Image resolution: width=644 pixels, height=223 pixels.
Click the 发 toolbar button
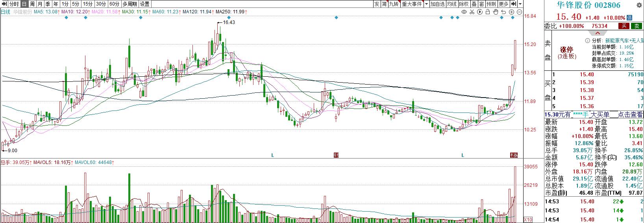coord(377,4)
